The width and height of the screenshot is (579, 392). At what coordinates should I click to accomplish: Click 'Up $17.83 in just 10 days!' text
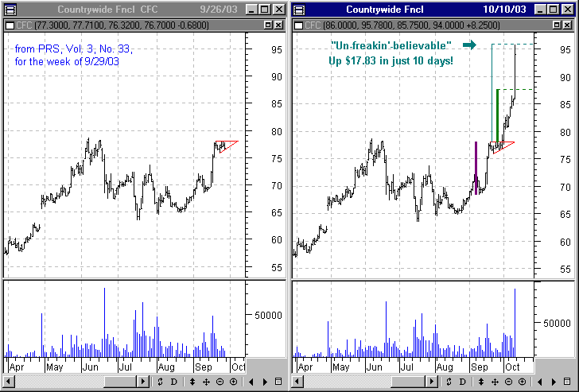(x=391, y=60)
